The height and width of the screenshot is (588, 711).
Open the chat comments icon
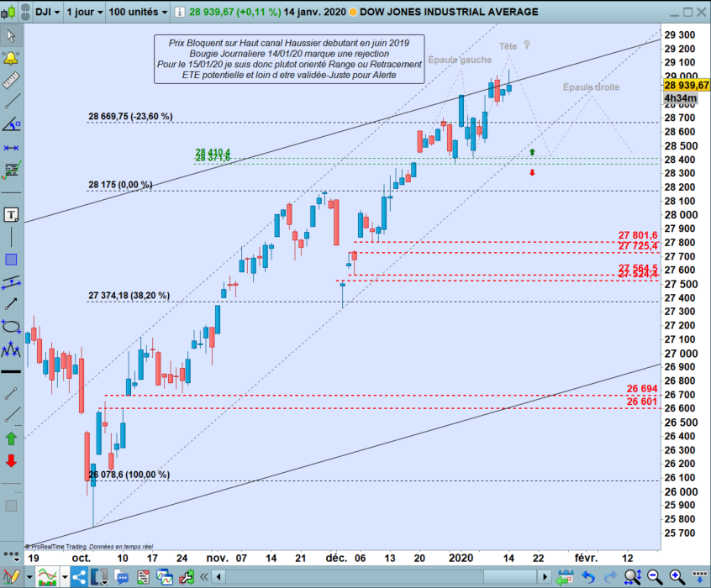(122, 578)
